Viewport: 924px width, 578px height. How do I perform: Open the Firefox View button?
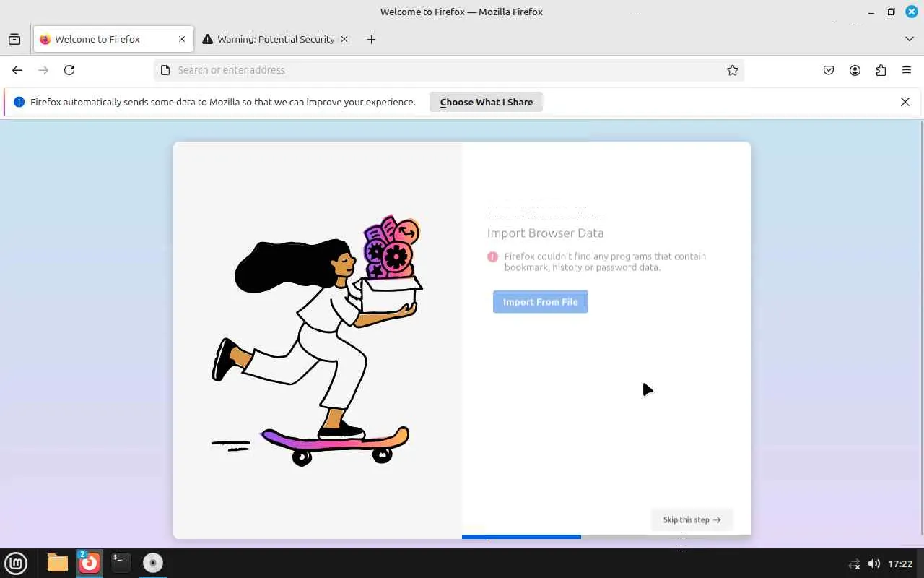[x=14, y=39]
